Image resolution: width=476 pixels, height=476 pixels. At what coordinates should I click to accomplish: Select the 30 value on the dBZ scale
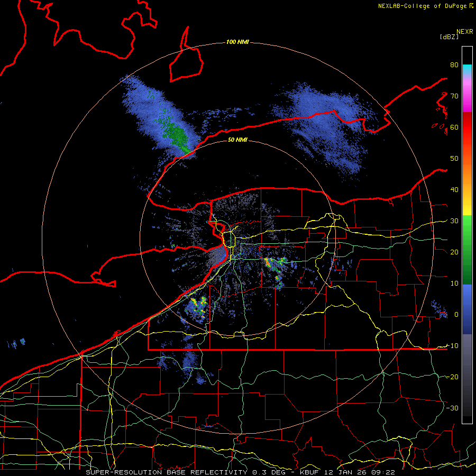[x=454, y=221]
